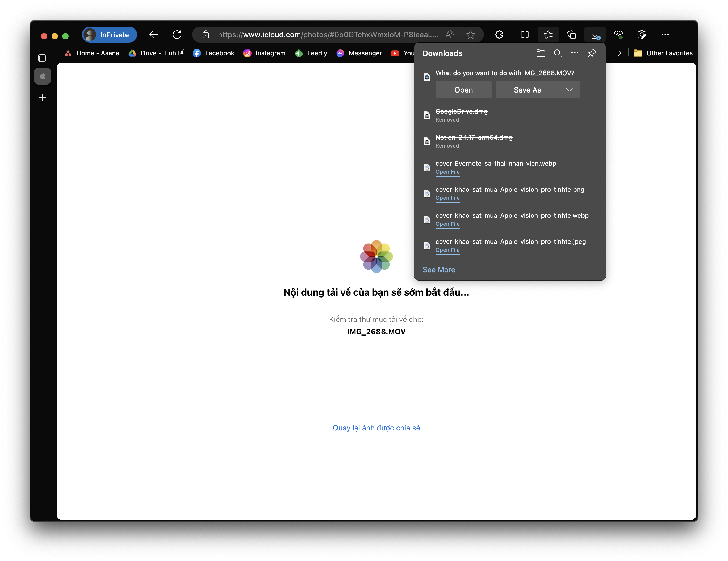The image size is (728, 561).
Task: Click the favorites star icon in toolbar
Action: 470,35
